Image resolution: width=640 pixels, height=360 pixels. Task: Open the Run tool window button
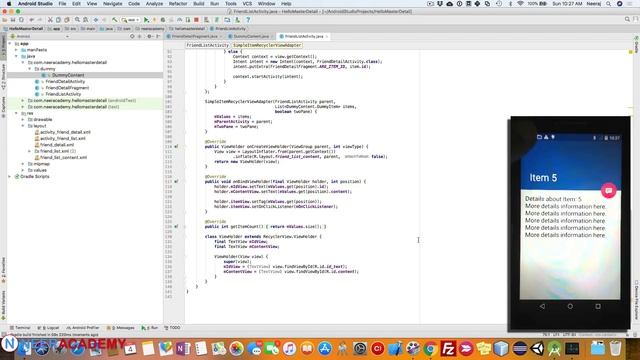tap(150, 328)
